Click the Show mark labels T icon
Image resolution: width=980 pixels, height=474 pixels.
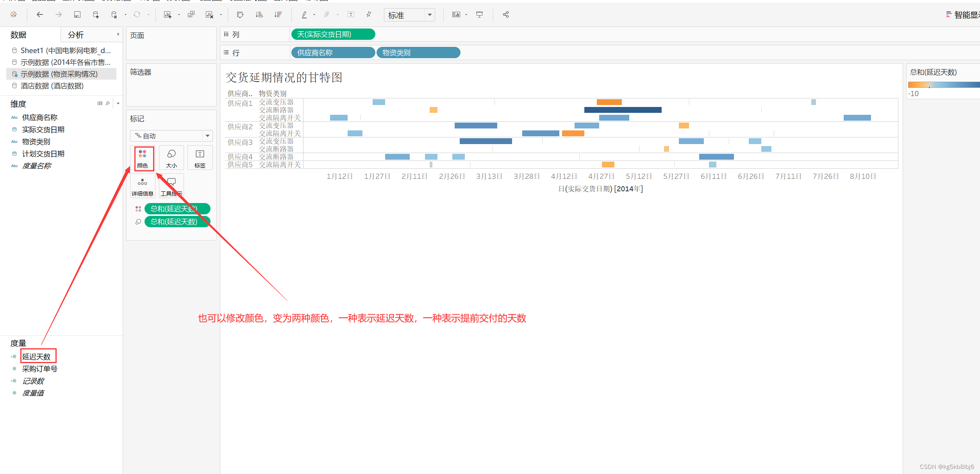pos(351,14)
